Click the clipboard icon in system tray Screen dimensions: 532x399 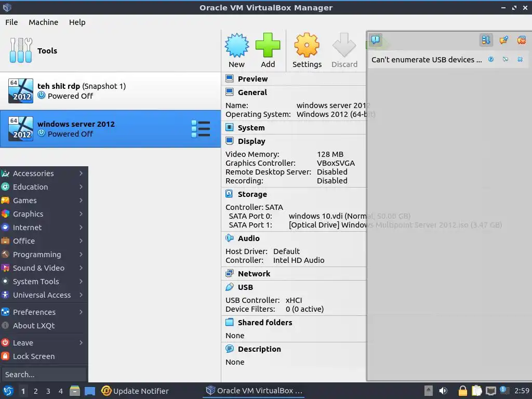[477, 391]
